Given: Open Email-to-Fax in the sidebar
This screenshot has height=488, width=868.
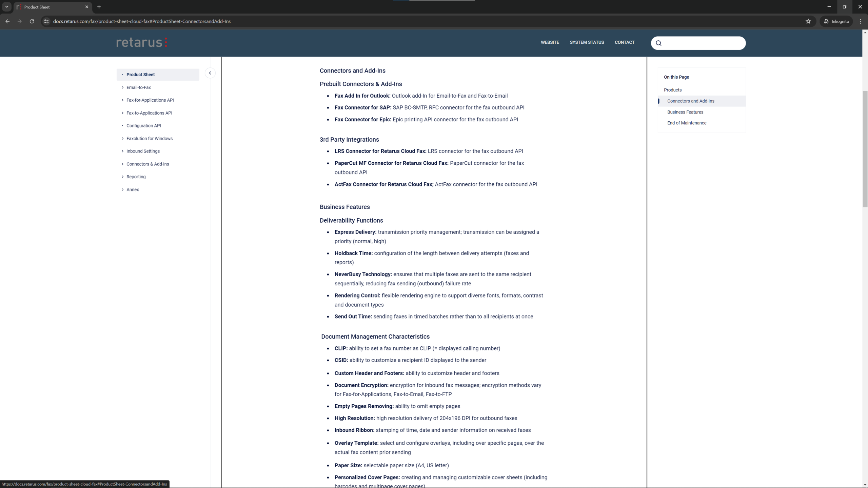Looking at the screenshot, I should click(x=139, y=87).
